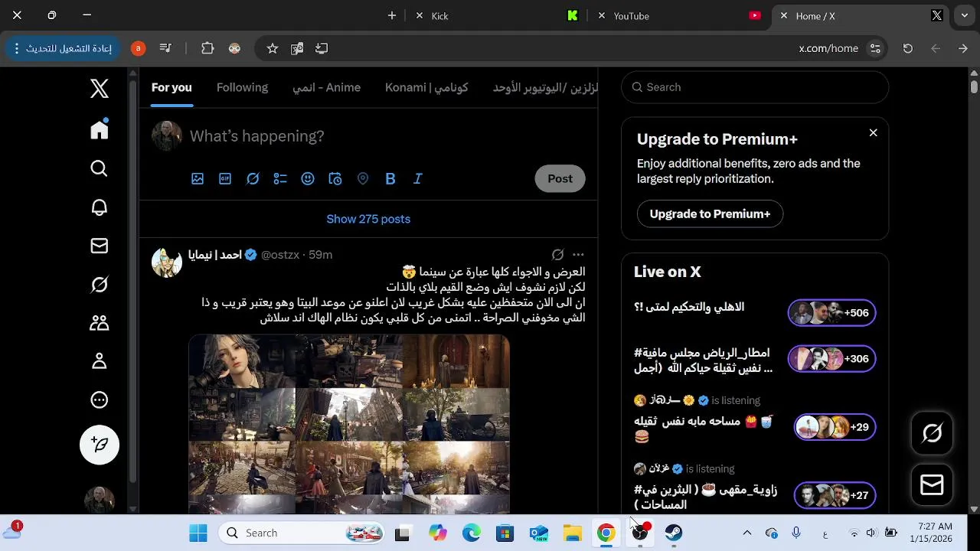Expand browser tab search dropdown
980x551 pixels.
point(965,15)
